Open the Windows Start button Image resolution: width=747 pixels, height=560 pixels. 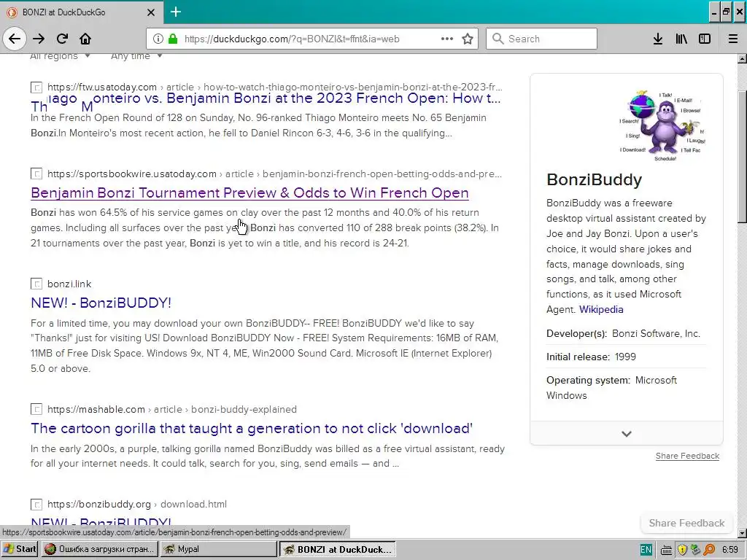[x=20, y=549]
